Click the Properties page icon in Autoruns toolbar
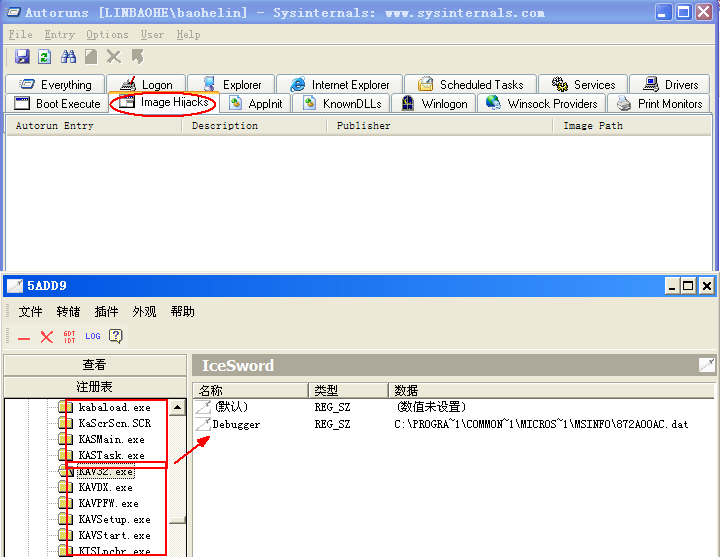720x557 pixels. (x=91, y=56)
